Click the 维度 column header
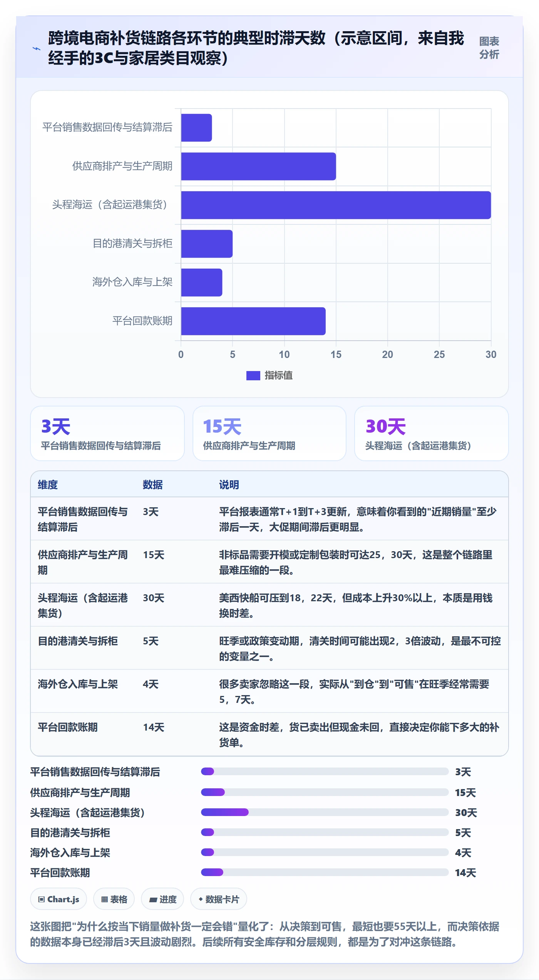Viewport: 539px width, 980px height. (x=48, y=485)
